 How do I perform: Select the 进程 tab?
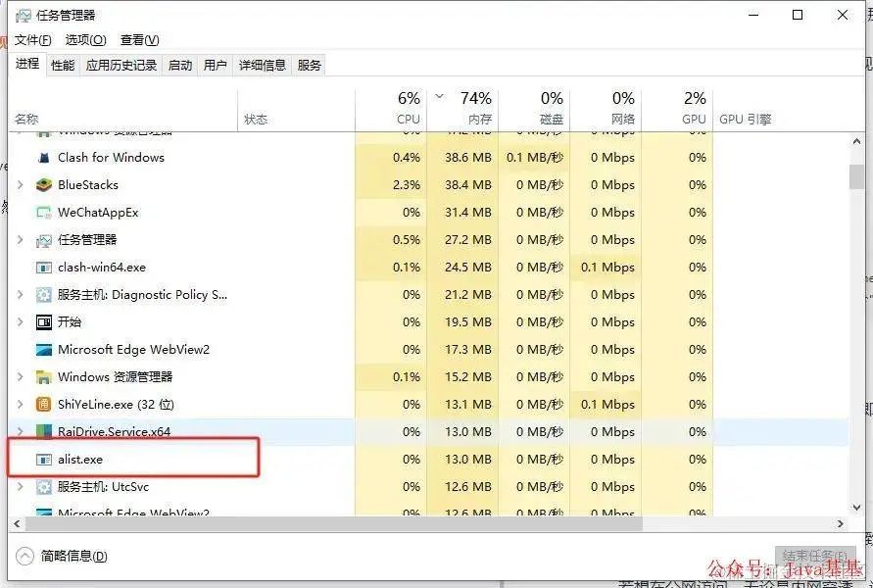[x=27, y=64]
